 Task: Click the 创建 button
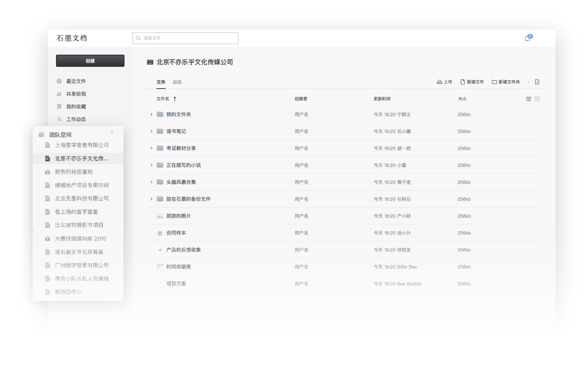tap(90, 60)
